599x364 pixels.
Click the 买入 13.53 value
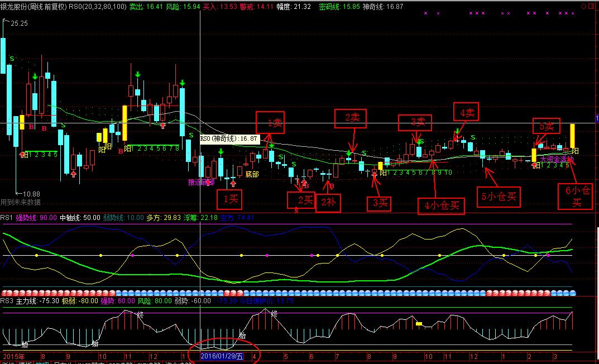tap(219, 7)
